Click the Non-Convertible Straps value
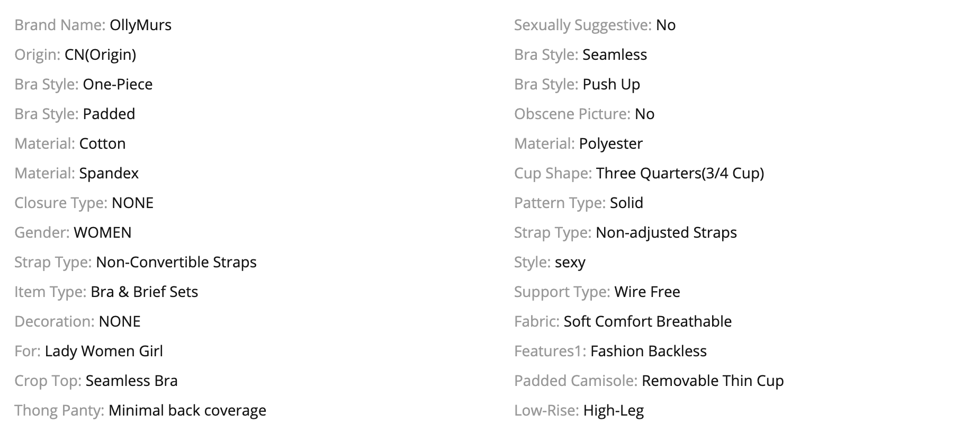This screenshot has width=980, height=441. [x=176, y=263]
